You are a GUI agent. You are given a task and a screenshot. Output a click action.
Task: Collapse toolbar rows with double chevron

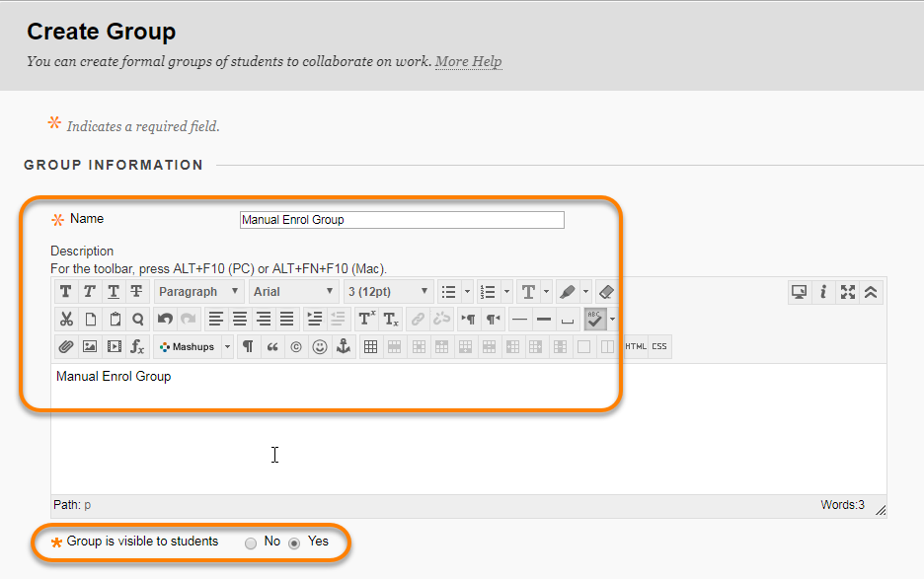871,292
